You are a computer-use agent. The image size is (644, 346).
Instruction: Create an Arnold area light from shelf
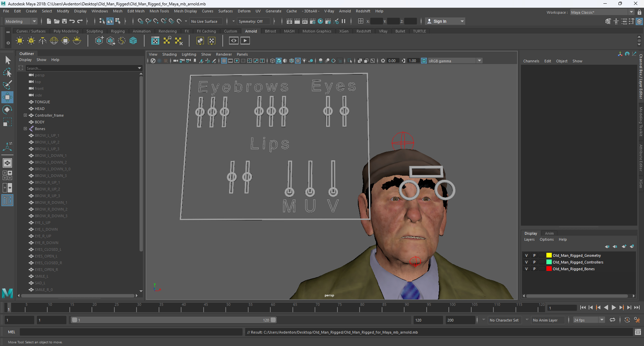[x=20, y=41]
